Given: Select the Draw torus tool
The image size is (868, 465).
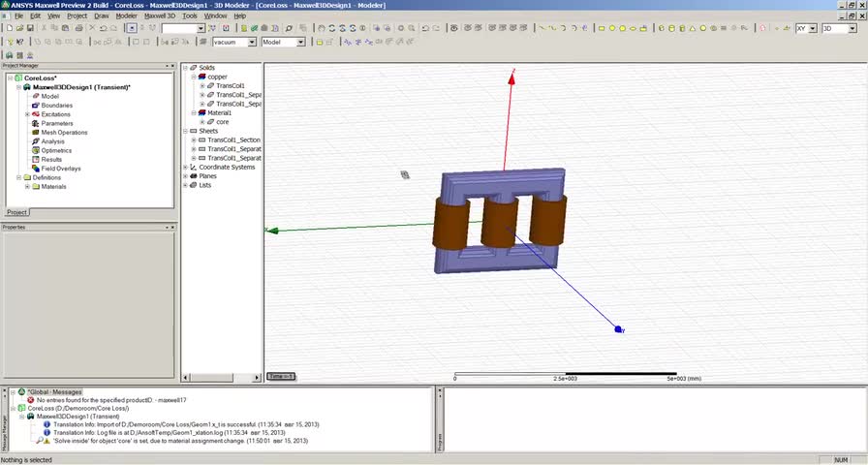Looking at the screenshot, I should pos(714,28).
